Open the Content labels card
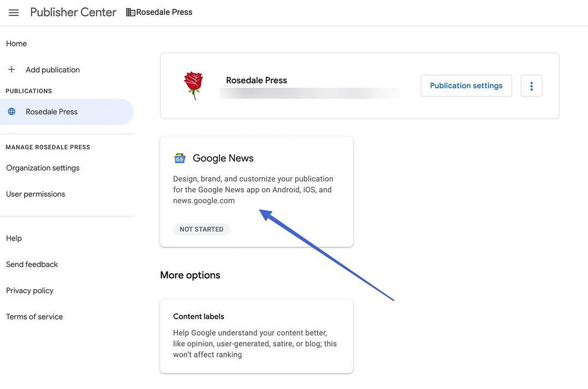Screen dimensions: 588x389 click(256, 336)
